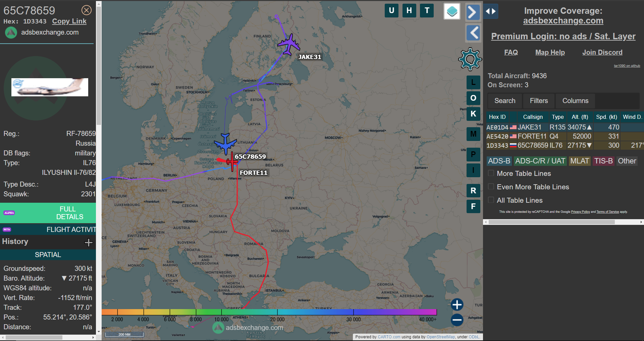
Task: Select the blue FORTE11 aircraft icon on map
Action: (225, 143)
